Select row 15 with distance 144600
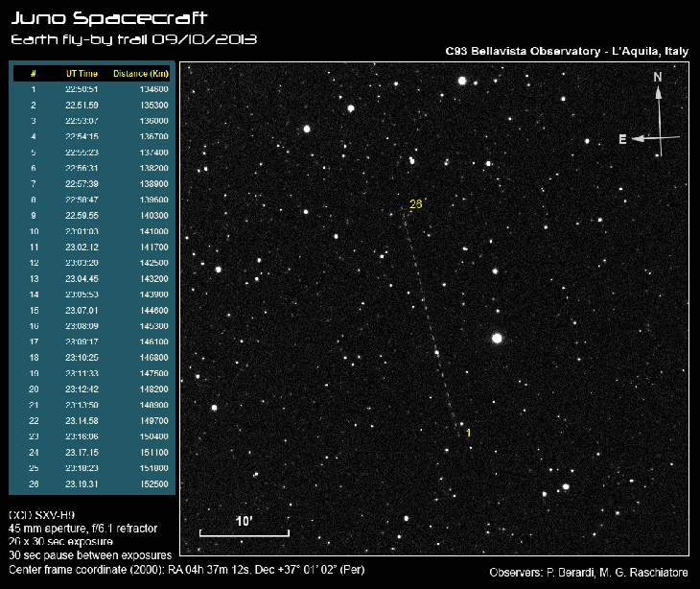Image resolution: width=700 pixels, height=589 pixels. coord(91,311)
